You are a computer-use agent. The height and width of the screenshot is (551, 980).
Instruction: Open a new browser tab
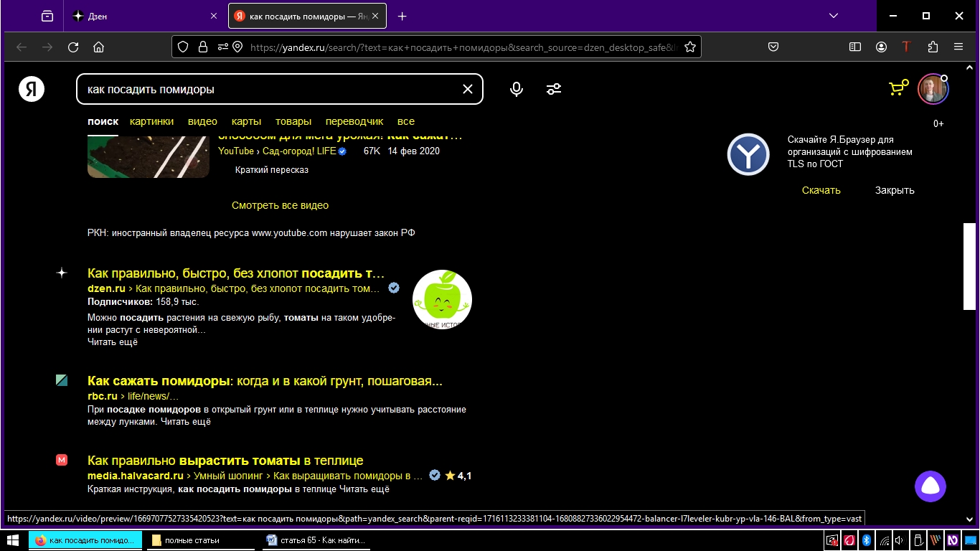point(402,16)
